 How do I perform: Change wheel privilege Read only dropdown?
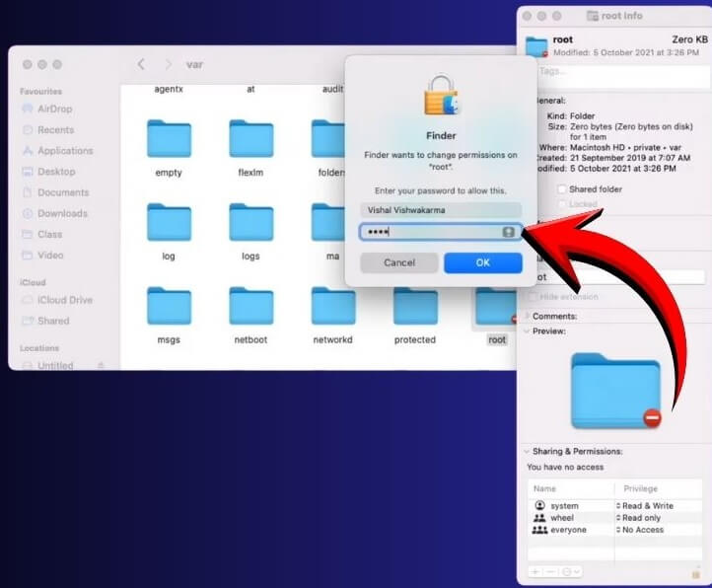point(638,518)
